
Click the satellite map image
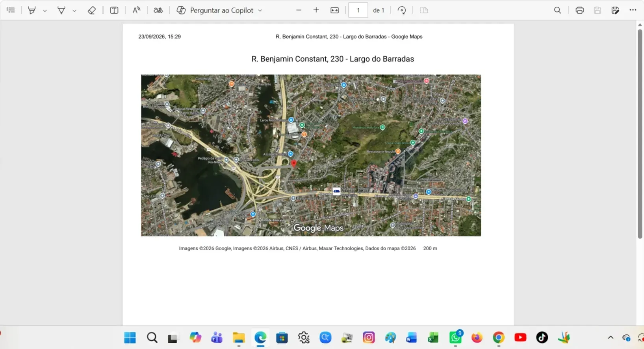point(311,155)
